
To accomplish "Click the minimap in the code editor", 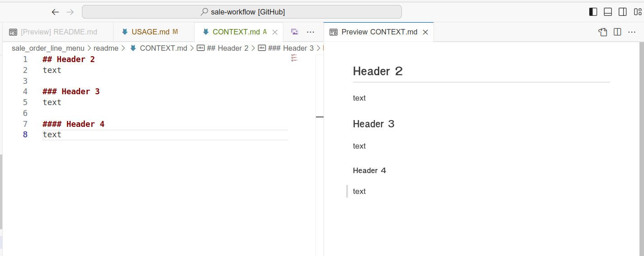I will coord(294,58).
